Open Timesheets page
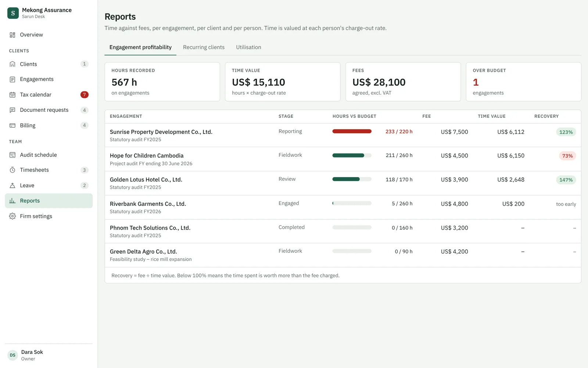 coord(49,170)
